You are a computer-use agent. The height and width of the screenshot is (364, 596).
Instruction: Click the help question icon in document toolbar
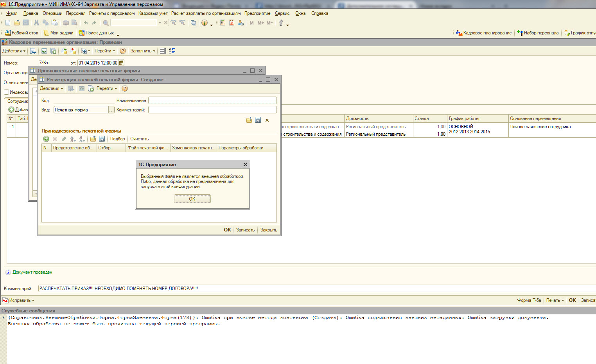pos(123,51)
